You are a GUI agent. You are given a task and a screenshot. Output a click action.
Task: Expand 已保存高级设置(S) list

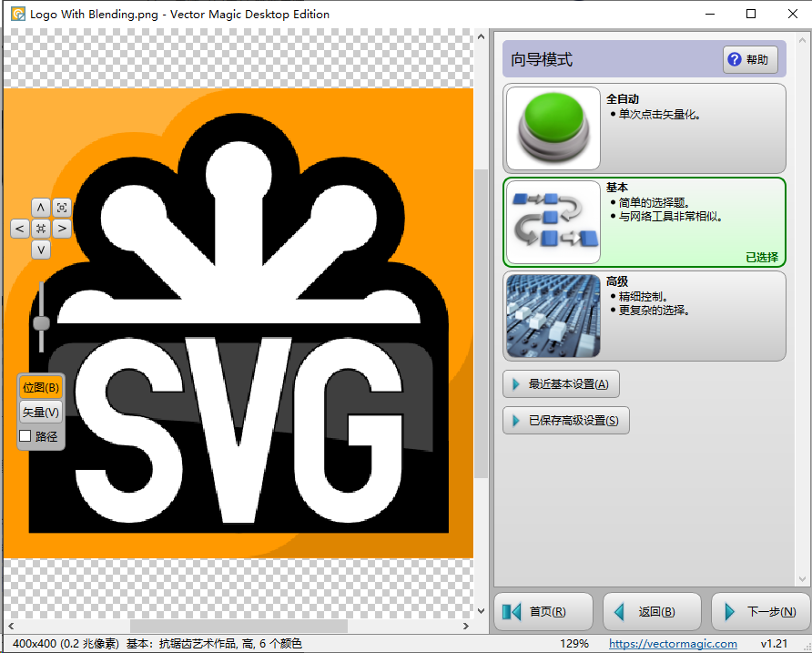566,420
